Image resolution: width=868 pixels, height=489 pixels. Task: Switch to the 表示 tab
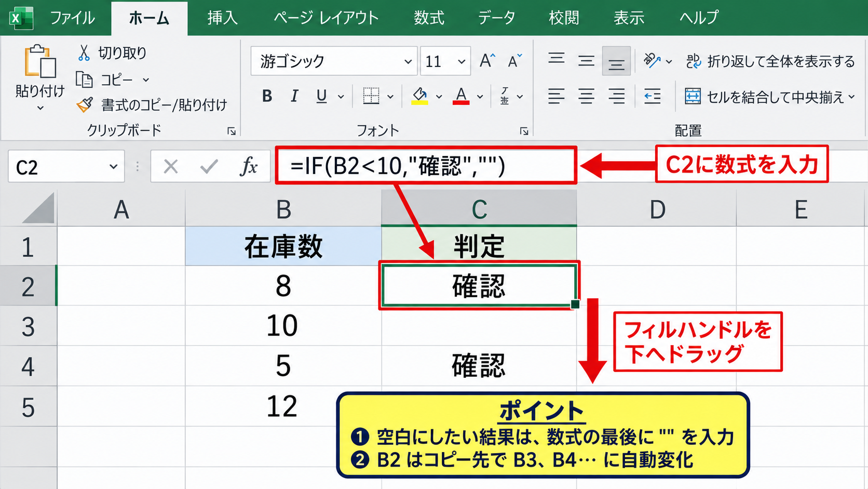coord(629,18)
